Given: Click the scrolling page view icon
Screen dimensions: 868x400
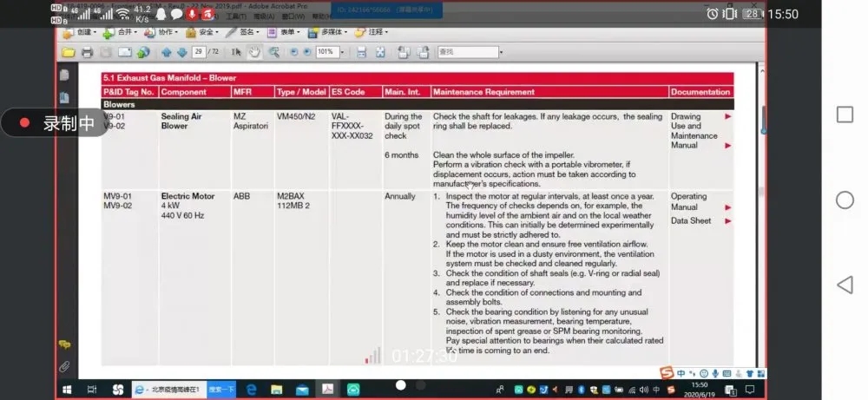Looking at the screenshot, I should [x=361, y=52].
